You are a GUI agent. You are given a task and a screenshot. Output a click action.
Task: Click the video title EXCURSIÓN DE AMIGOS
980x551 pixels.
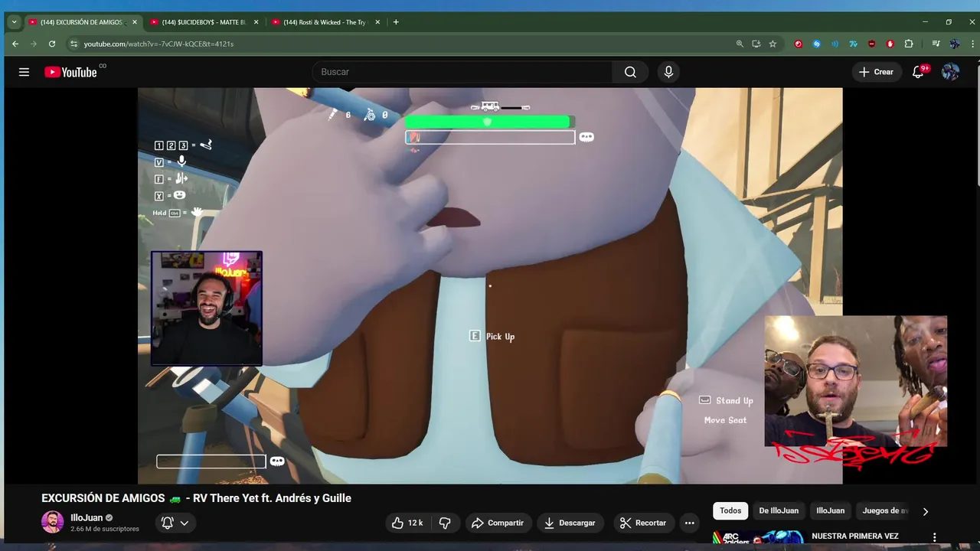pos(196,498)
